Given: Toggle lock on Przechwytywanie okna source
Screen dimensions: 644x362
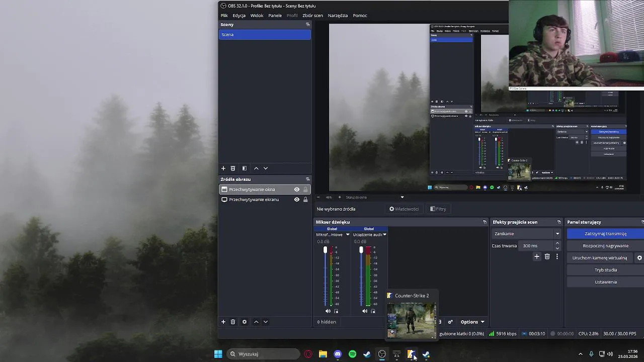Looking at the screenshot, I should click(305, 190).
